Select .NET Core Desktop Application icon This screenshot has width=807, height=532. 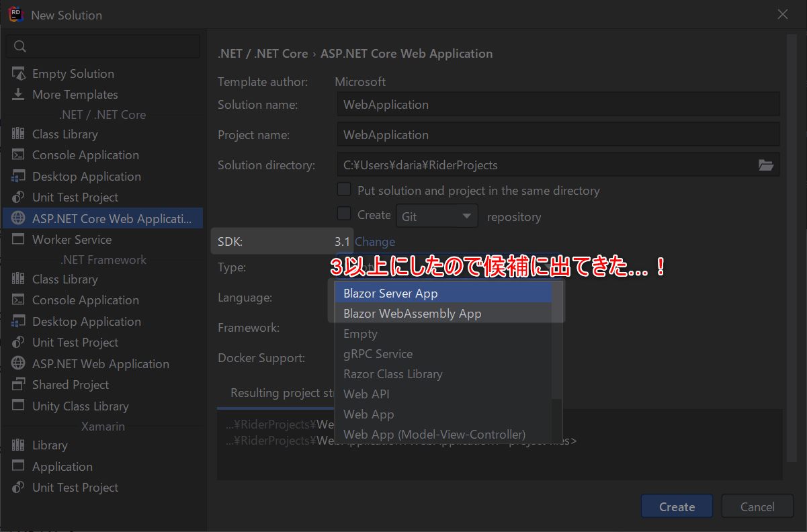(x=19, y=177)
